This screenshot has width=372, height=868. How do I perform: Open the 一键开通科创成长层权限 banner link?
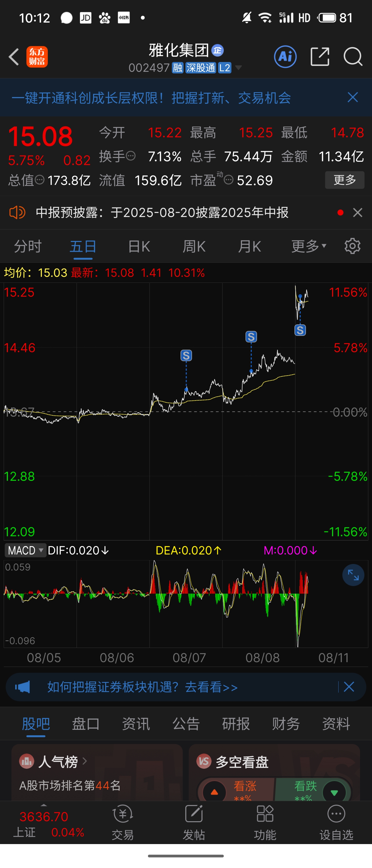(151, 98)
